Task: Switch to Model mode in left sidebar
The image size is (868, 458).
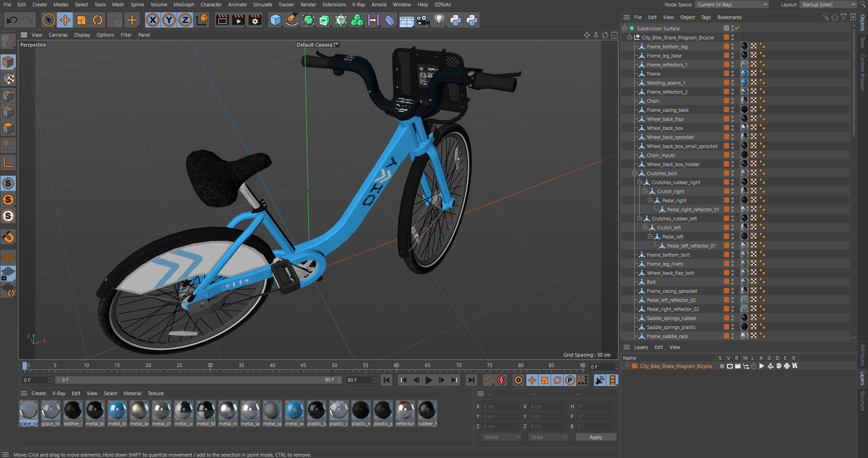Action: (x=8, y=62)
